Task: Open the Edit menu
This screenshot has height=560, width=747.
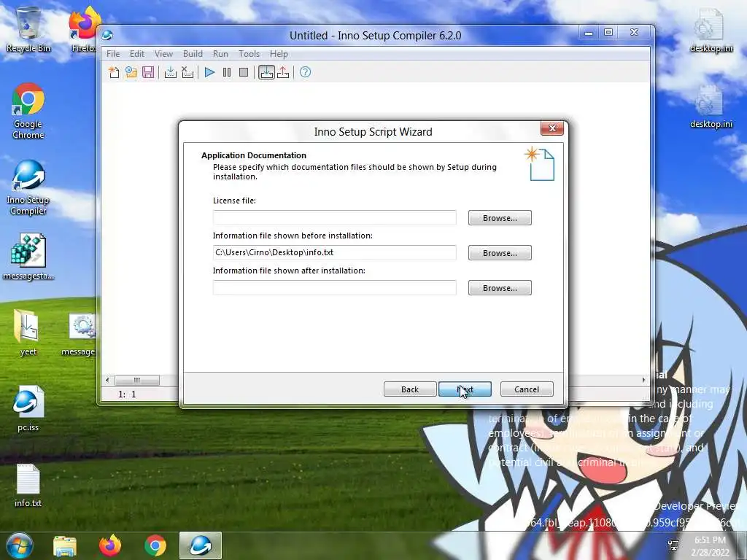Action: click(x=136, y=54)
